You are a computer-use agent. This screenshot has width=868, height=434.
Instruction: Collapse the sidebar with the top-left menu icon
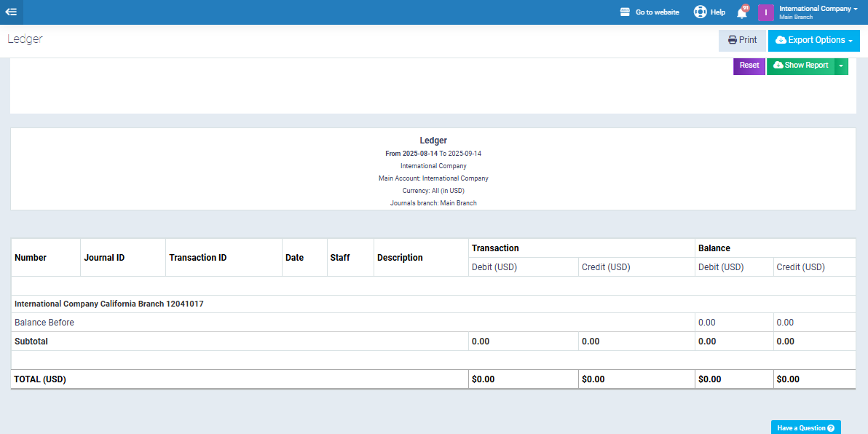(12, 12)
